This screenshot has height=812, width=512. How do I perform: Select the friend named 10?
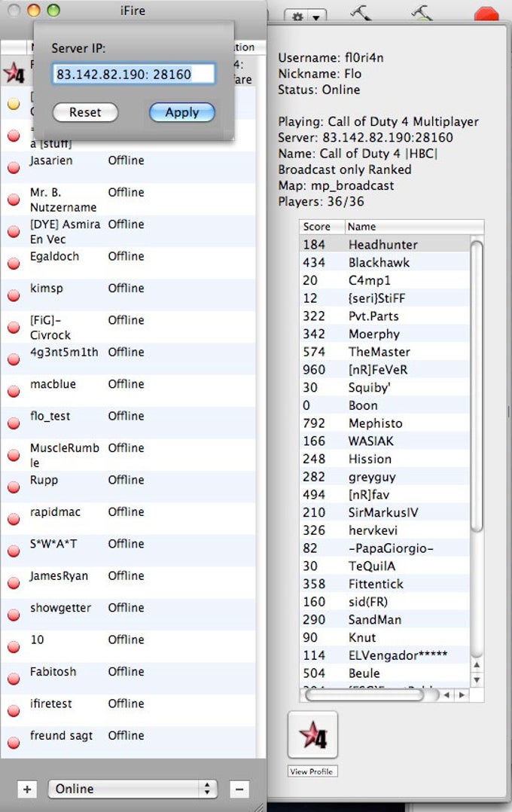point(128,647)
